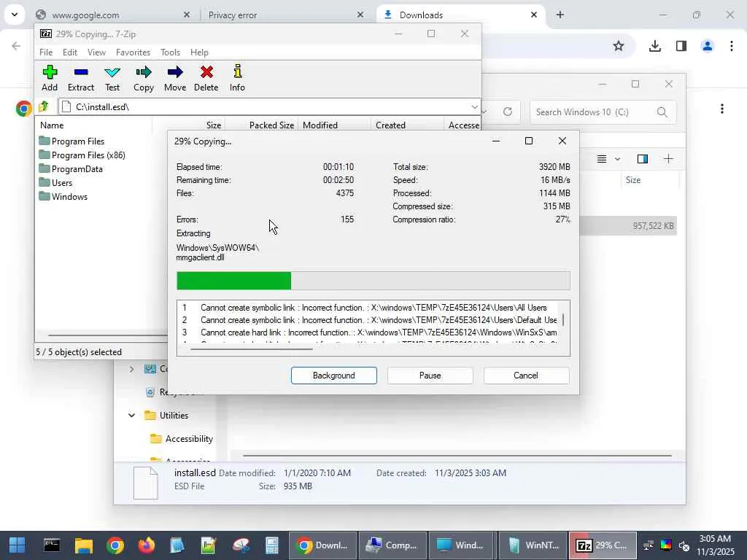This screenshot has height=560, width=747.
Task: Cancel the copying operation
Action: (526, 376)
